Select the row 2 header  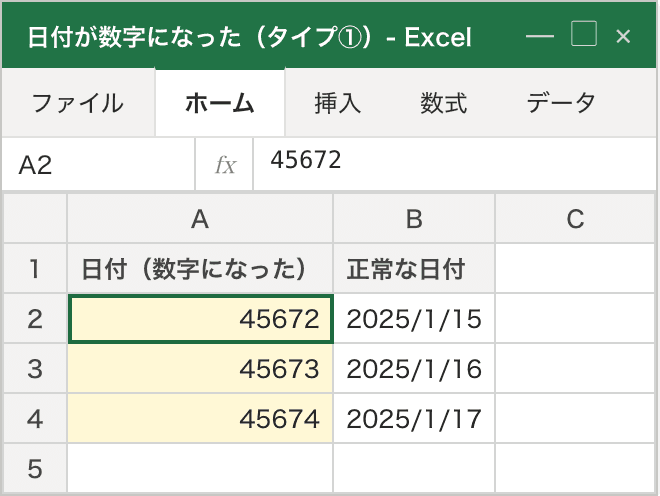point(35,318)
